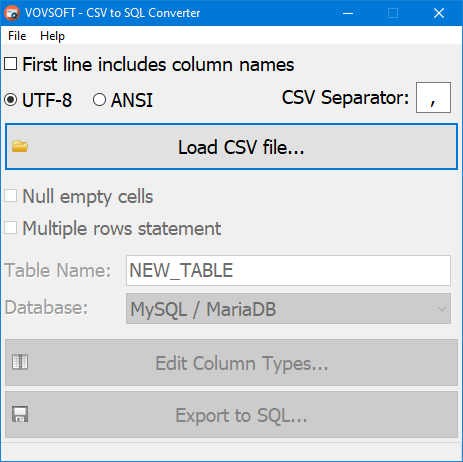
Task: Open the Help menu
Action: 52,36
